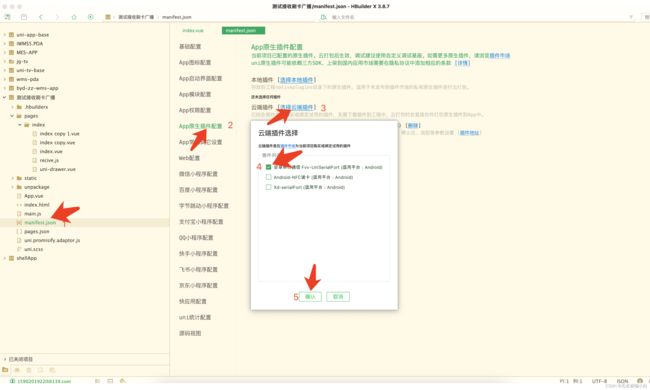Tick the Xd-serialPort plugin checkbox
The image size is (650, 390).
point(268,187)
